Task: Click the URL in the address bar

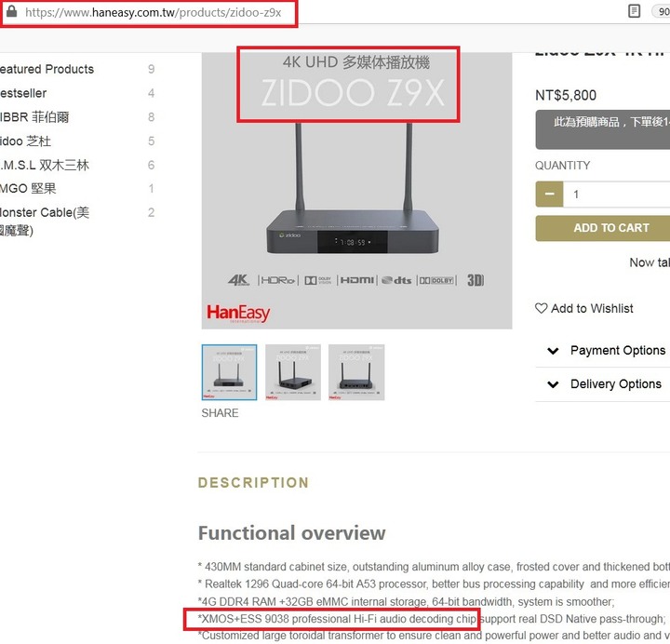Action: (153, 12)
